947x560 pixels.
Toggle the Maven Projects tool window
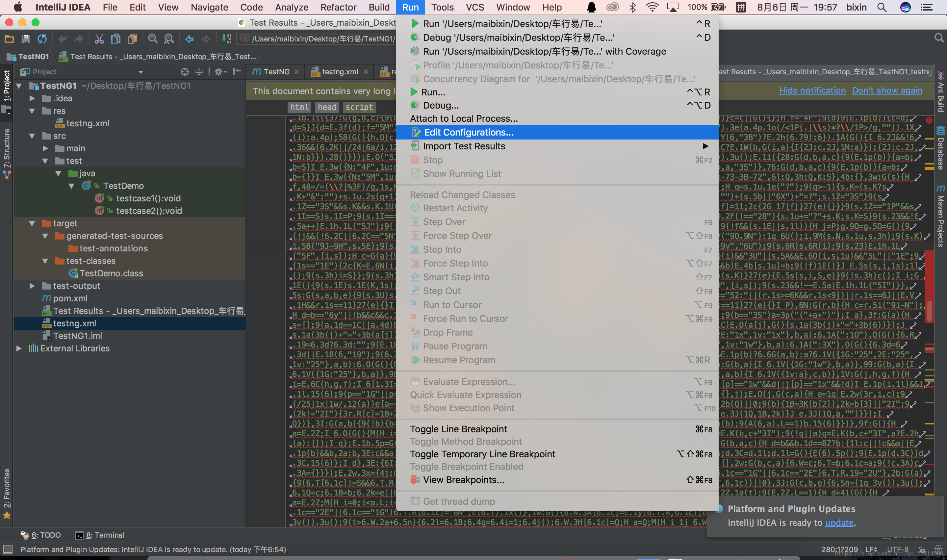click(940, 216)
